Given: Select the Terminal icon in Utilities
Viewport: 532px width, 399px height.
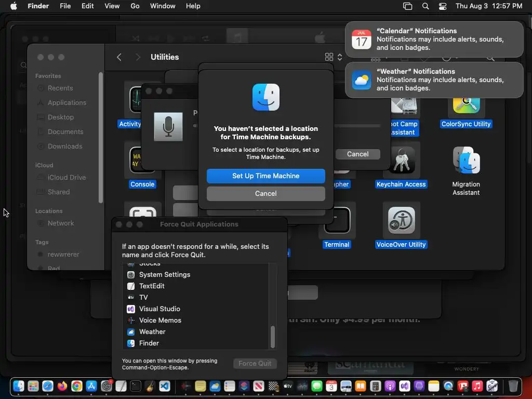Looking at the screenshot, I should point(337,220).
